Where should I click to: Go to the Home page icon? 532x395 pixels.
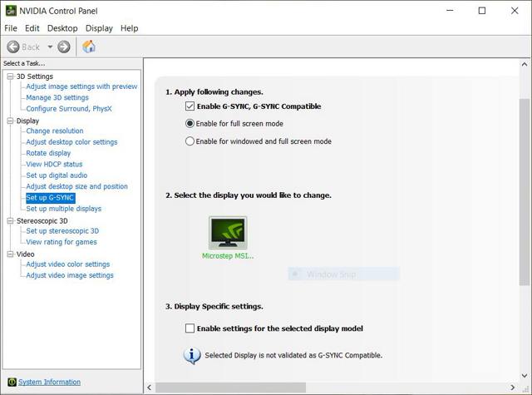tap(89, 47)
